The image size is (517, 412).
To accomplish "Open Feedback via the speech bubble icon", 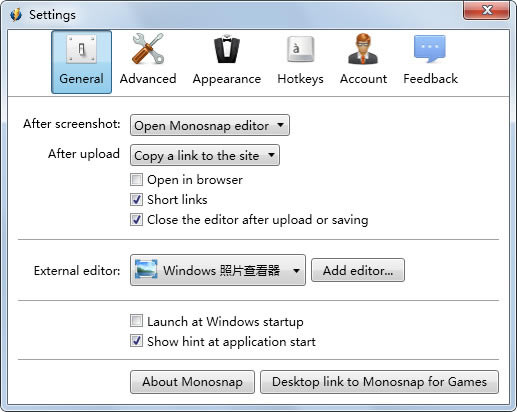I will (430, 49).
